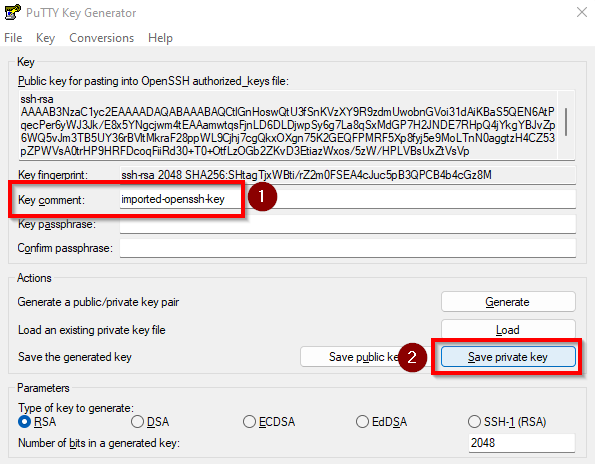Screen dimensions: 595x464
Task: Click the Key comment input field
Action: click(348, 199)
